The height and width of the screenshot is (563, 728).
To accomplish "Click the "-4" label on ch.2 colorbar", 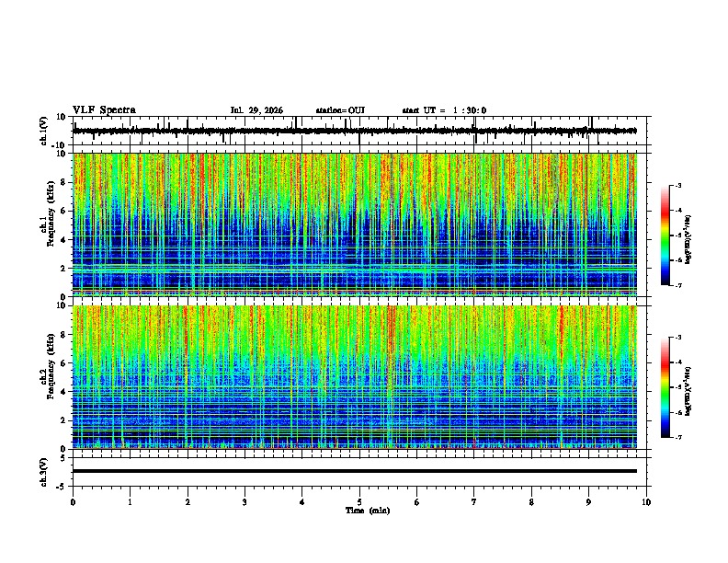I will click(677, 362).
